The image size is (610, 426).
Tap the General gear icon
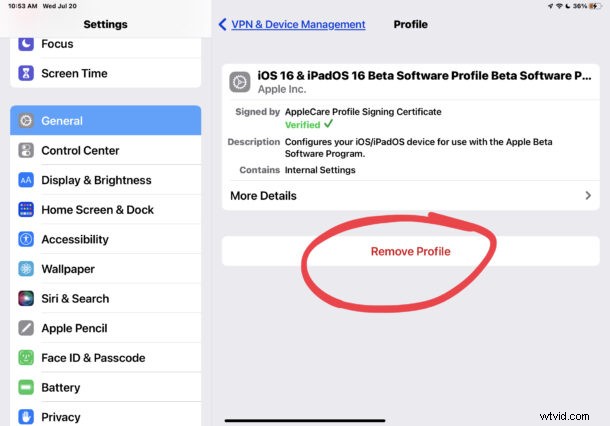[26, 121]
